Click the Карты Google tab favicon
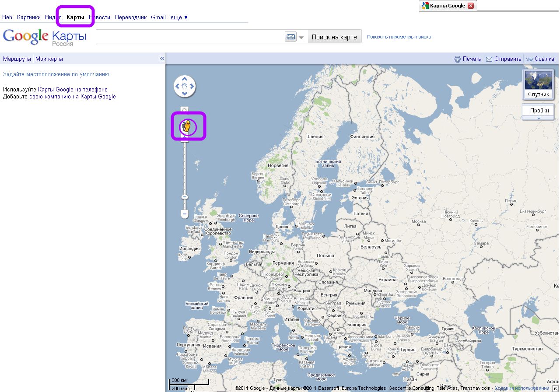The image size is (560, 392). (x=425, y=6)
